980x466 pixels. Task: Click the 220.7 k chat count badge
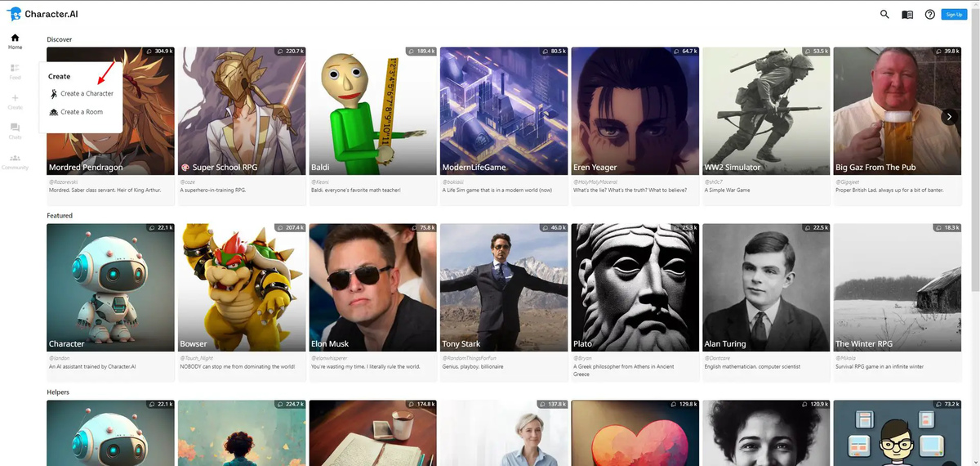(291, 51)
